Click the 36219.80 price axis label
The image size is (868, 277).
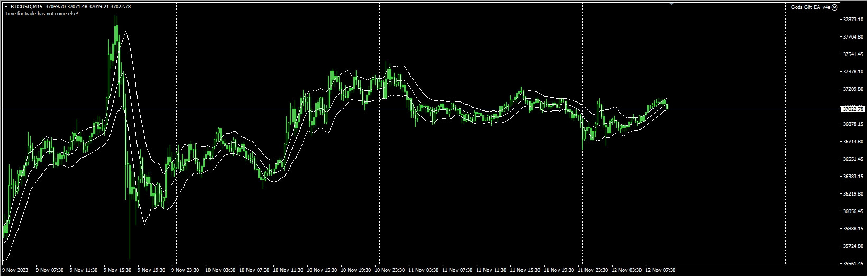point(853,194)
